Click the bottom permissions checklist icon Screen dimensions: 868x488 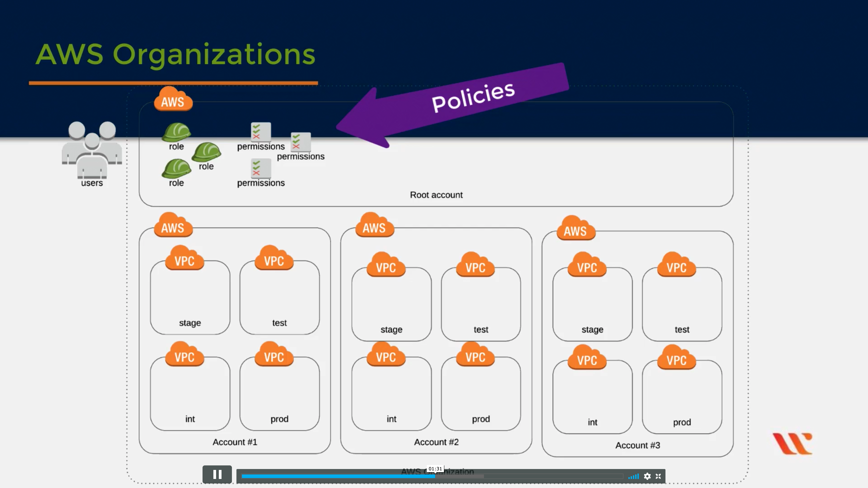tap(261, 168)
